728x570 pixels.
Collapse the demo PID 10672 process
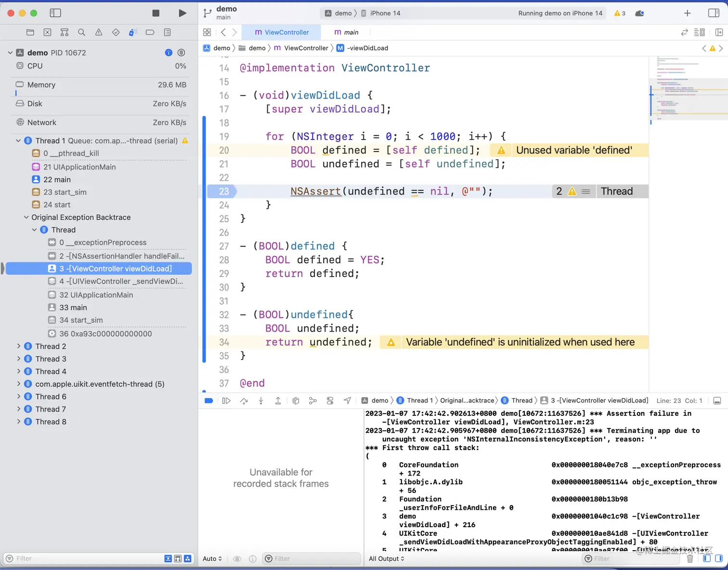pyautogui.click(x=10, y=52)
